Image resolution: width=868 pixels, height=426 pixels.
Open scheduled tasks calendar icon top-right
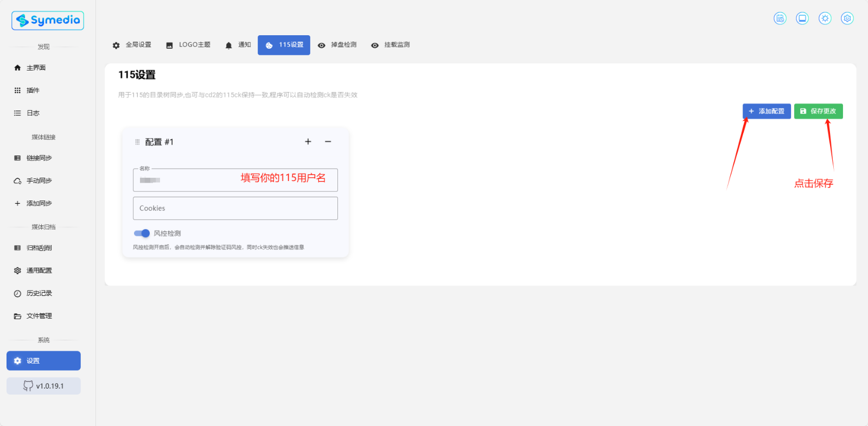[780, 18]
